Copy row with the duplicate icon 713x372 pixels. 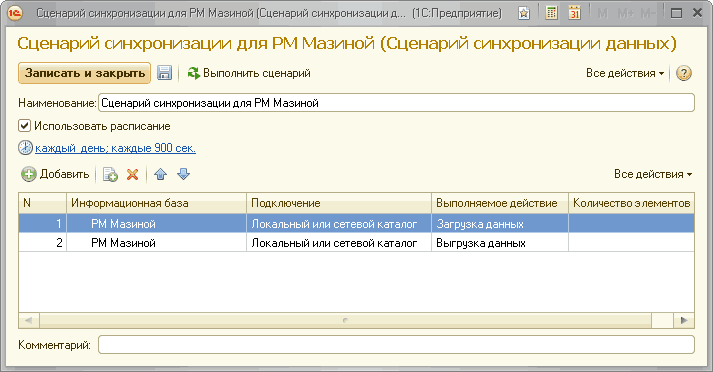[x=110, y=174]
